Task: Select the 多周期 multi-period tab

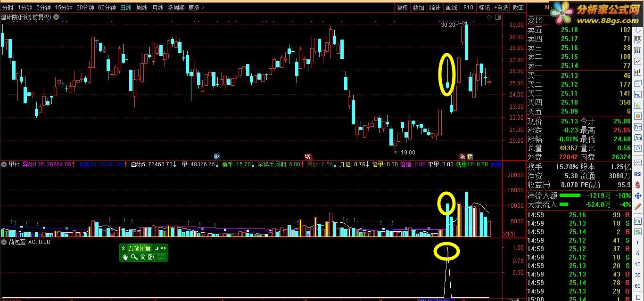Action: pyautogui.click(x=176, y=8)
